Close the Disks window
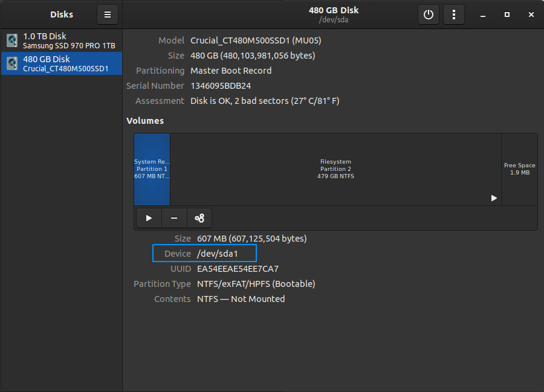 tap(531, 14)
